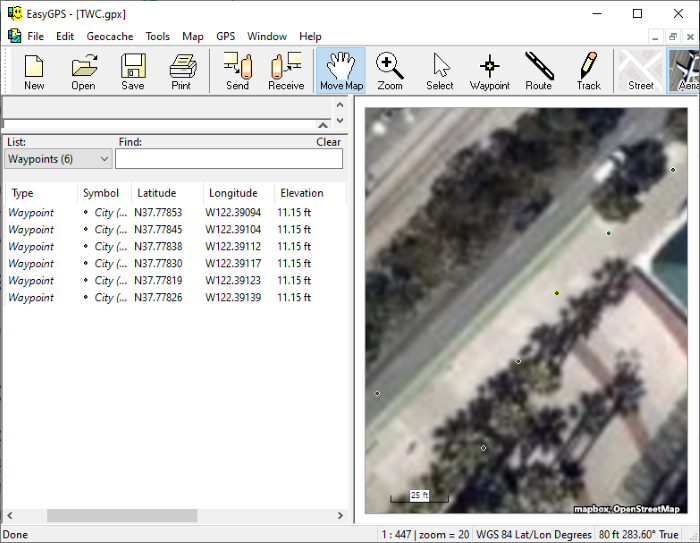
Task: Click the yellow highlighted waypoint on the map
Action: tap(557, 293)
